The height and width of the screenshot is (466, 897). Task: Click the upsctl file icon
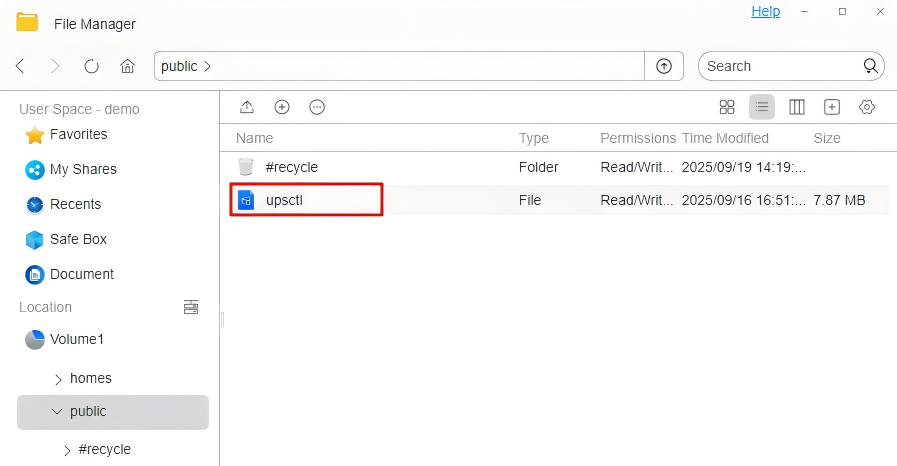pyautogui.click(x=246, y=200)
